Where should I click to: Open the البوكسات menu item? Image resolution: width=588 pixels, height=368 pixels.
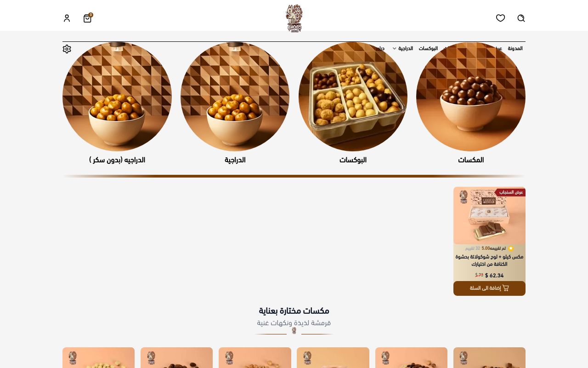click(x=428, y=48)
